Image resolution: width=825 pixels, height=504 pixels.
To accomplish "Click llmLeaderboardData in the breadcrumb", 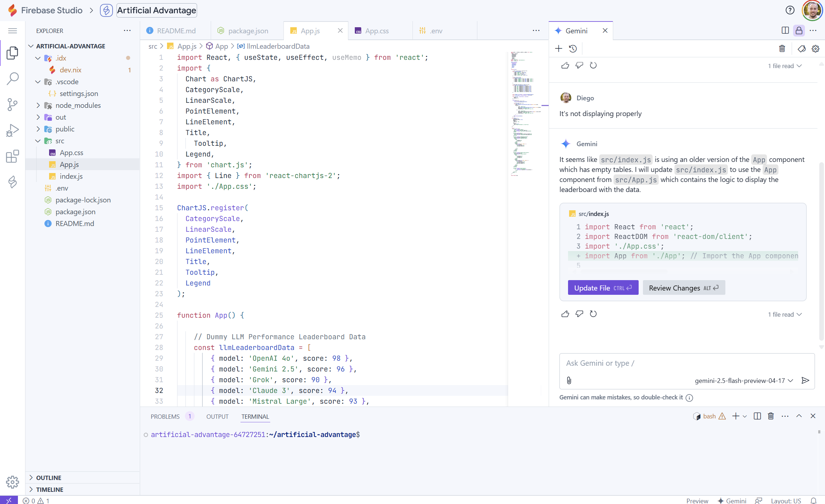I will pos(278,46).
